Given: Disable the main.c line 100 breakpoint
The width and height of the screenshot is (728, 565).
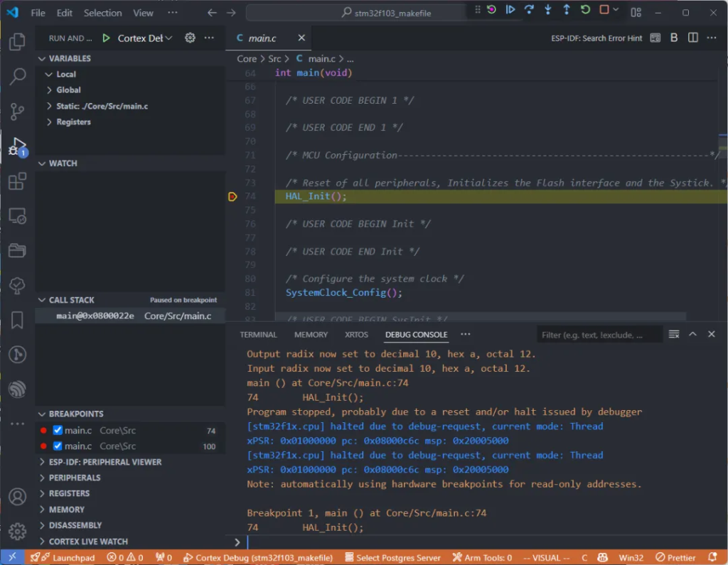Looking at the screenshot, I should (58, 446).
